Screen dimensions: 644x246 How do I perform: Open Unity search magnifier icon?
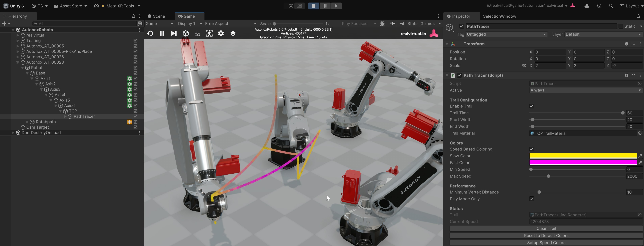pyautogui.click(x=611, y=6)
